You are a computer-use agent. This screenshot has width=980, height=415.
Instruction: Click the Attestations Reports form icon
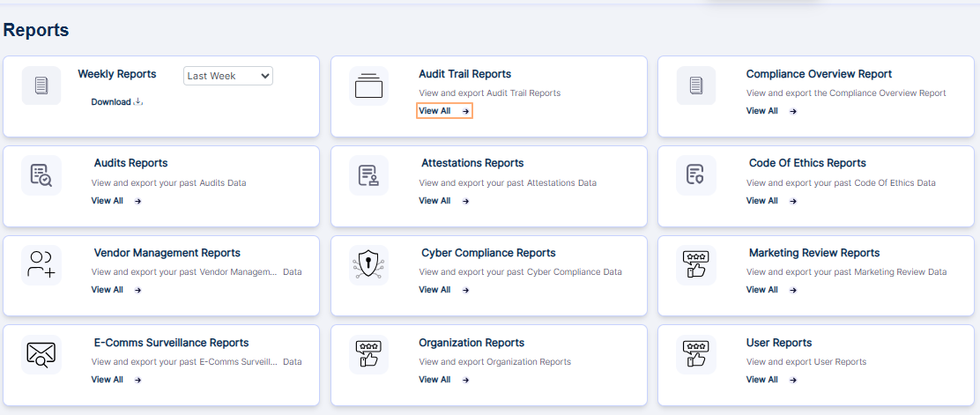tap(368, 175)
